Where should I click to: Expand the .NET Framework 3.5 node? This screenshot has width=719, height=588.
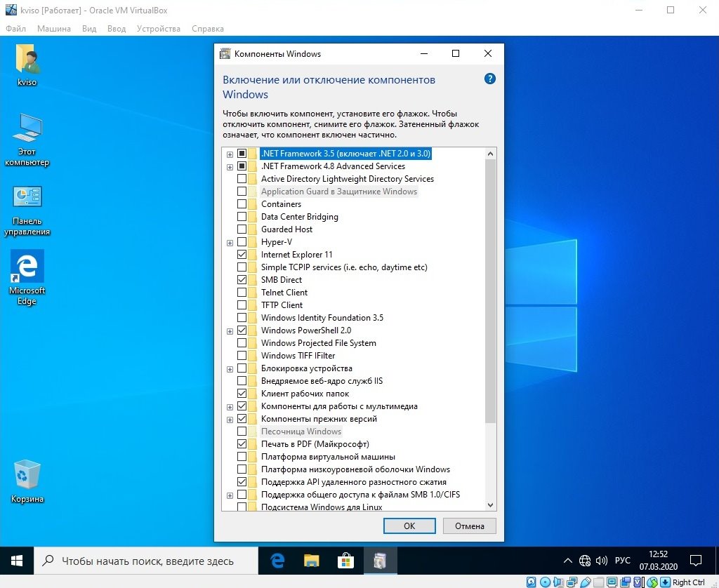click(230, 154)
